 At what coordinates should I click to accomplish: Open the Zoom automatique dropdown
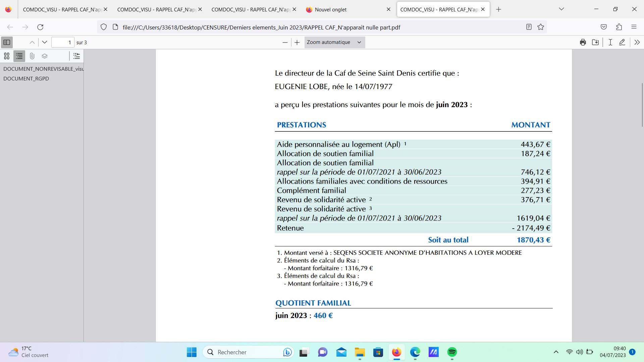[x=334, y=42]
